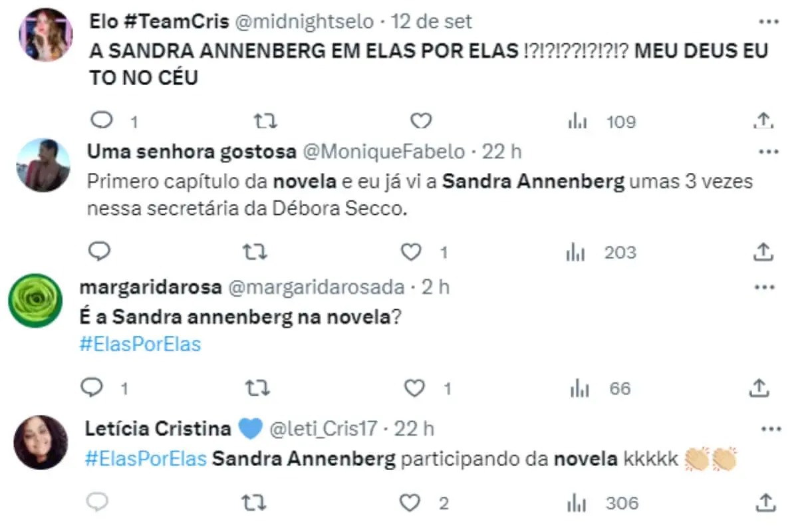This screenshot has width=798, height=532.
Task: Open margaridarosa's green rose profile picture
Action: coord(35,301)
